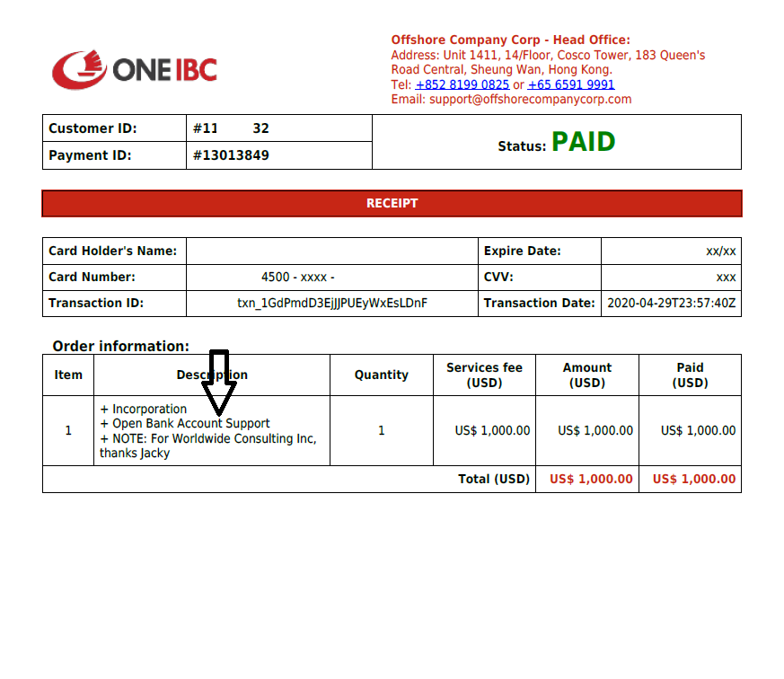Open the +852 8199 0825 phone link

462,84
